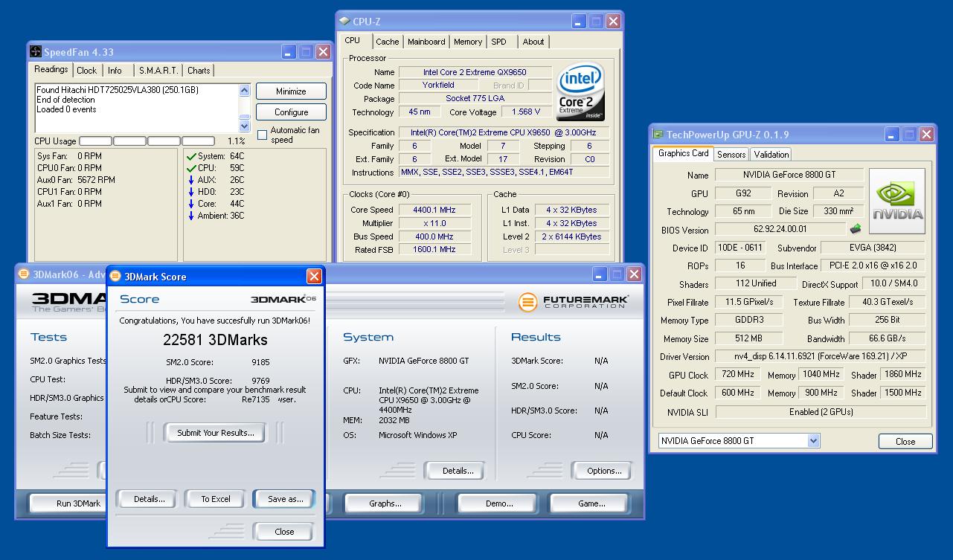This screenshot has height=560, width=953.
Task: Open CPU-Z SPD tab
Action: pyautogui.click(x=499, y=42)
